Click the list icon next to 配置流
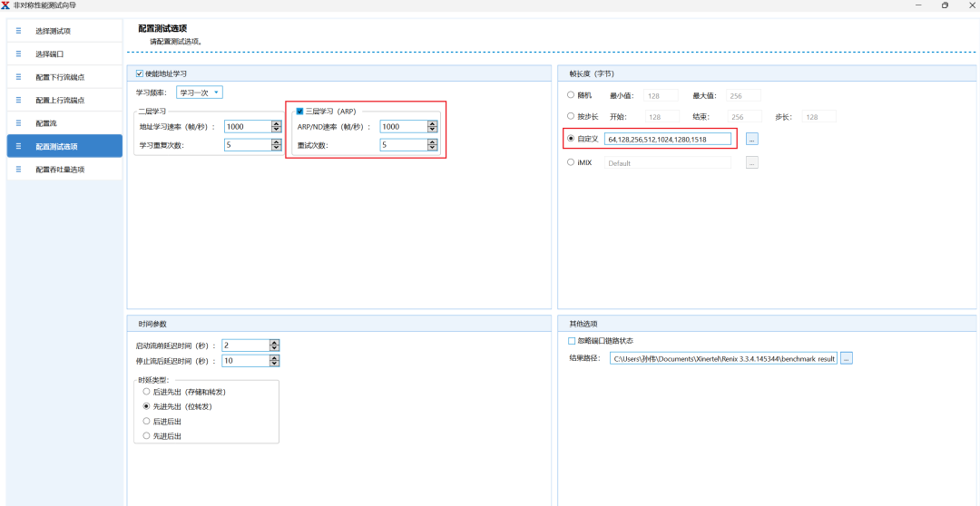Viewport: 980px width, 506px height. click(x=18, y=122)
